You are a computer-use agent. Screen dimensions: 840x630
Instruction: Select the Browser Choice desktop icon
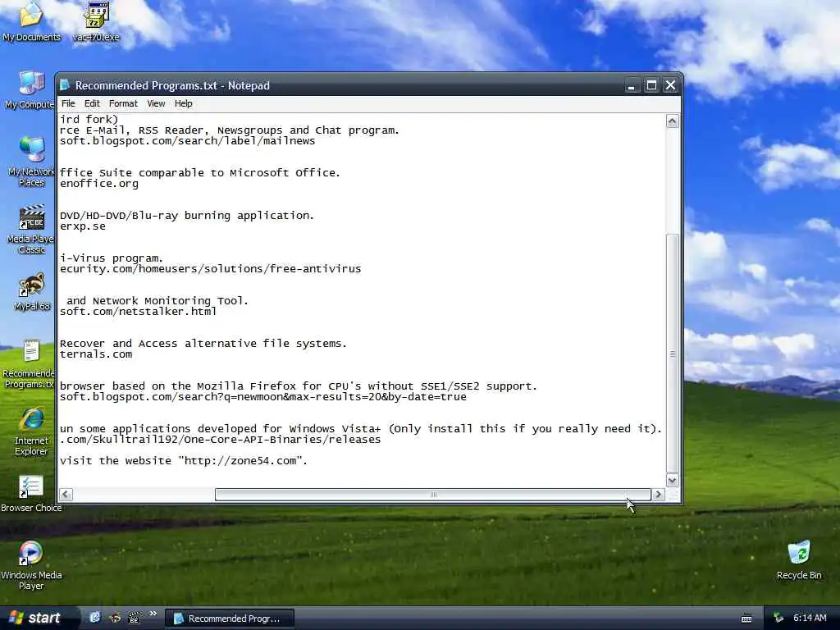point(31,494)
